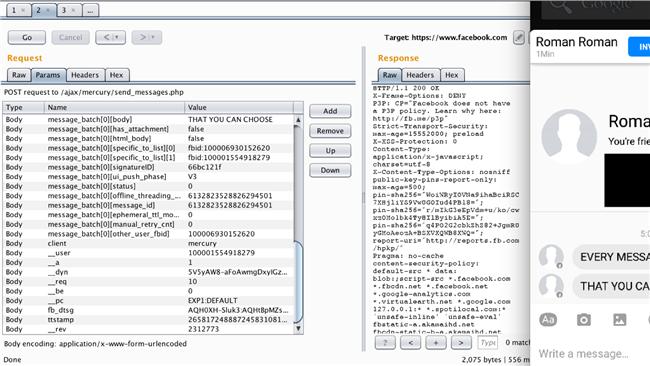Edit target with the pencil icon
650x366 pixels.
[519, 38]
